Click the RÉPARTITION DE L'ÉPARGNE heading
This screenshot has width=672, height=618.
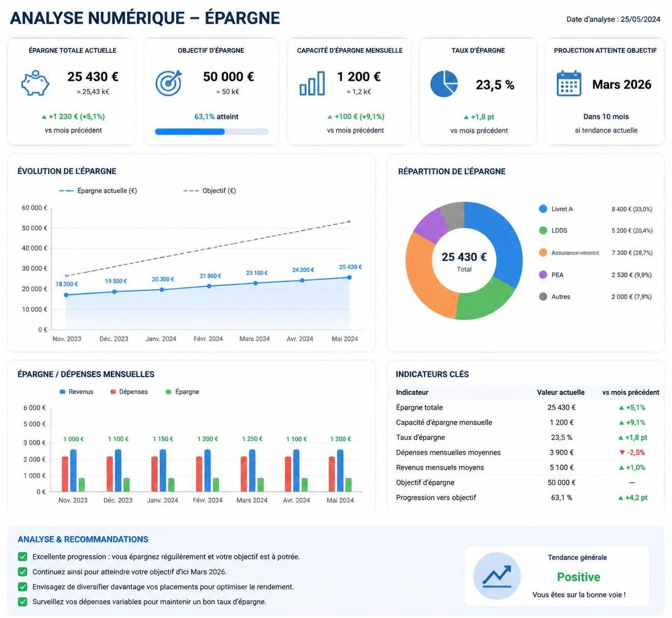[452, 172]
